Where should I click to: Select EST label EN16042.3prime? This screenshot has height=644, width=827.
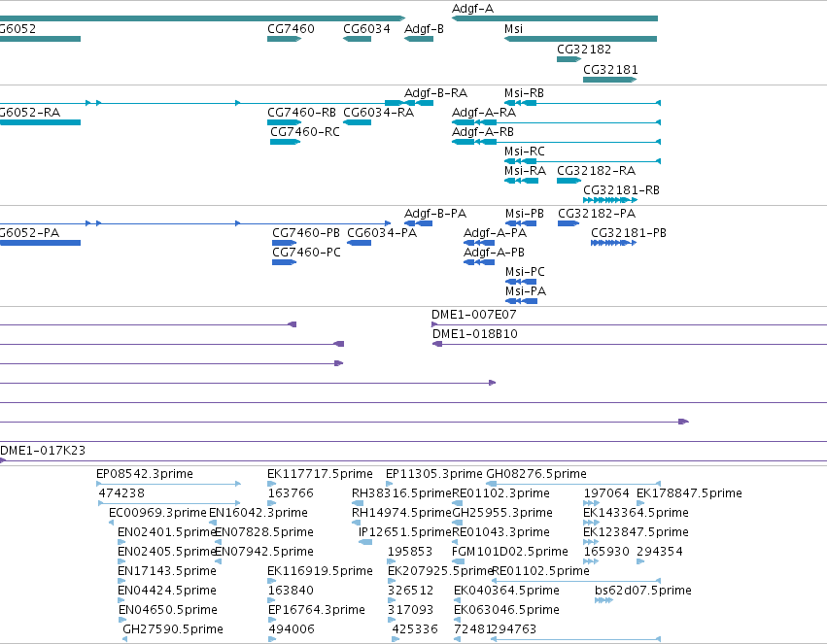(258, 513)
